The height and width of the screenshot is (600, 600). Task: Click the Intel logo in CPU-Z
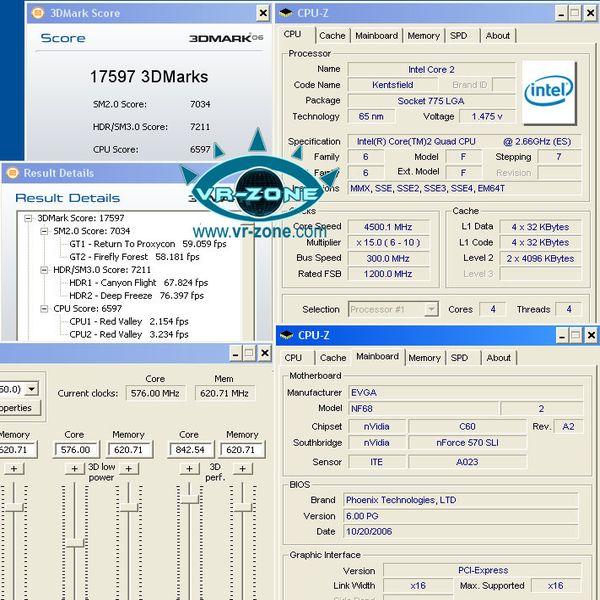[549, 92]
